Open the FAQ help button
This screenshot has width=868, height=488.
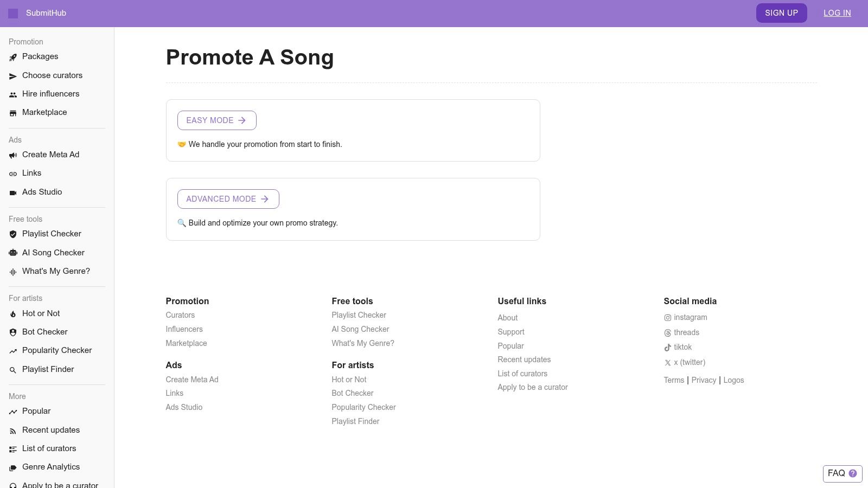[843, 473]
